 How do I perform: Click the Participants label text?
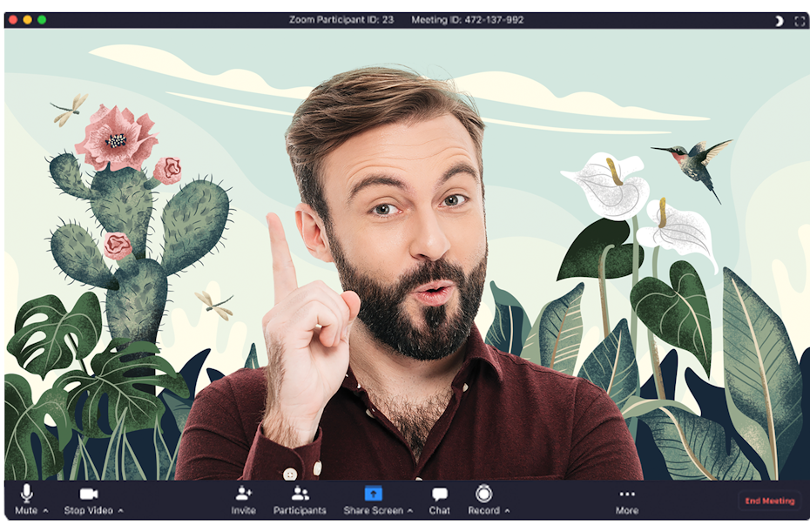300,510
